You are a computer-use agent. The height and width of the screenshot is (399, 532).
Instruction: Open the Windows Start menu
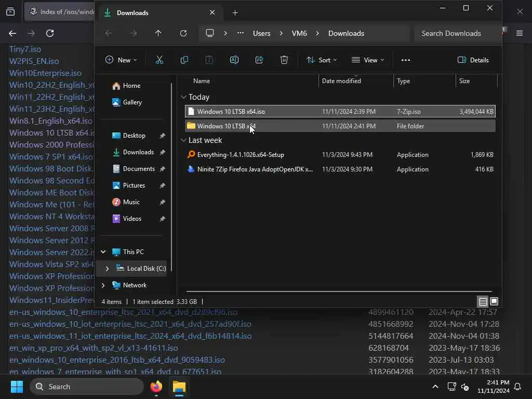17,387
